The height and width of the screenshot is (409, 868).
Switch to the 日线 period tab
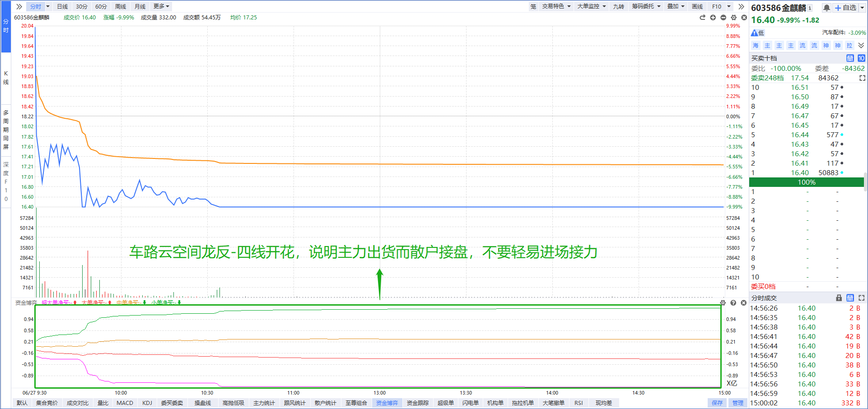pos(62,6)
